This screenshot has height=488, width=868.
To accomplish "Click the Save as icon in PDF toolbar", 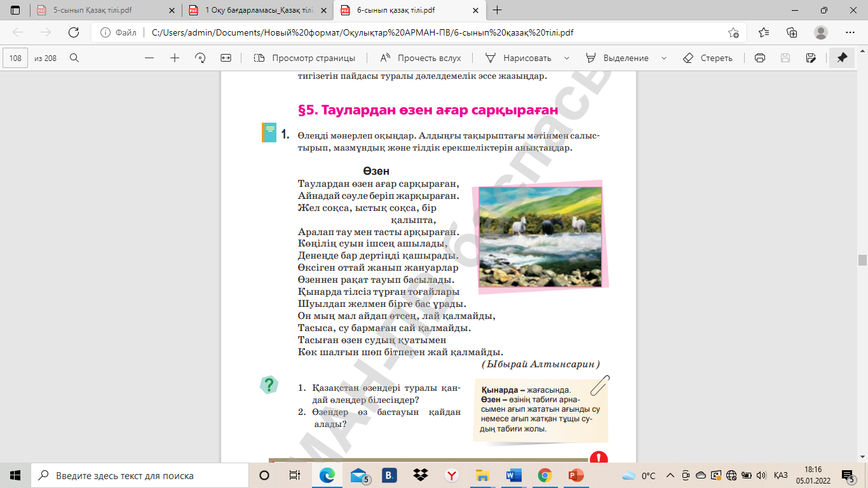I will pyautogui.click(x=810, y=58).
